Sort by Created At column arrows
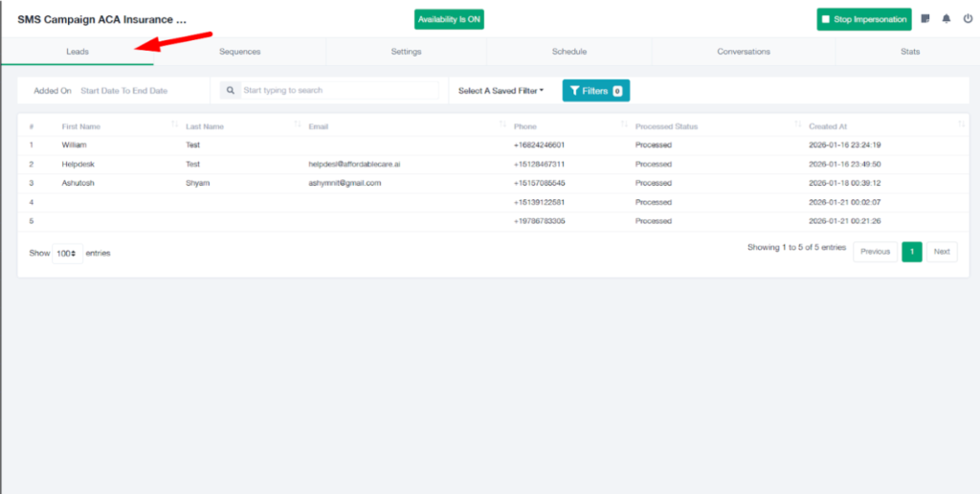The width and height of the screenshot is (980, 494). (x=961, y=126)
